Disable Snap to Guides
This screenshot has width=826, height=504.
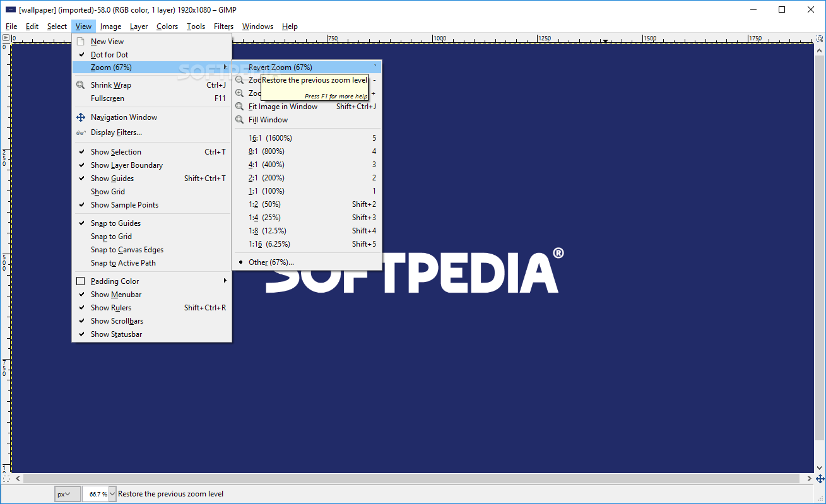151,223
